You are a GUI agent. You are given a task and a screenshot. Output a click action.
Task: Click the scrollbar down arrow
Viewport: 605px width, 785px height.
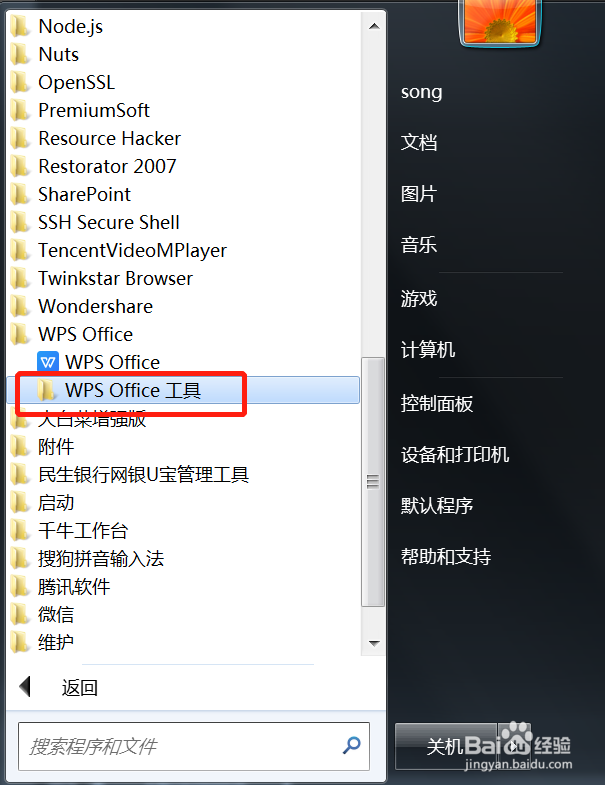pyautogui.click(x=374, y=643)
